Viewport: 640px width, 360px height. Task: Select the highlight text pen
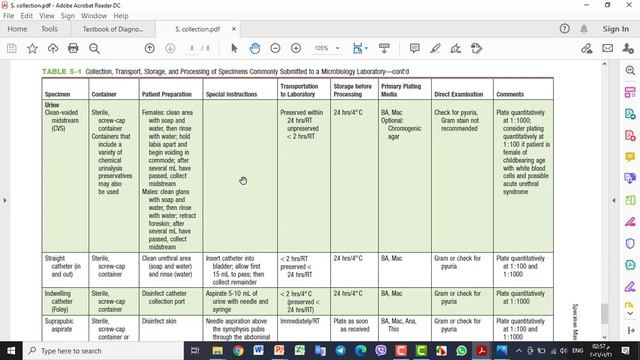click(x=435, y=48)
